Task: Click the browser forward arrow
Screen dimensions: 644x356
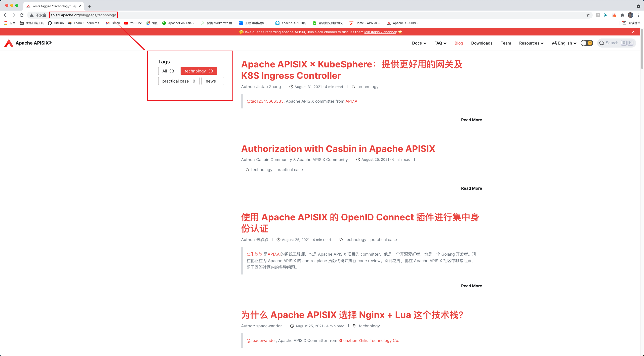Action: point(14,15)
